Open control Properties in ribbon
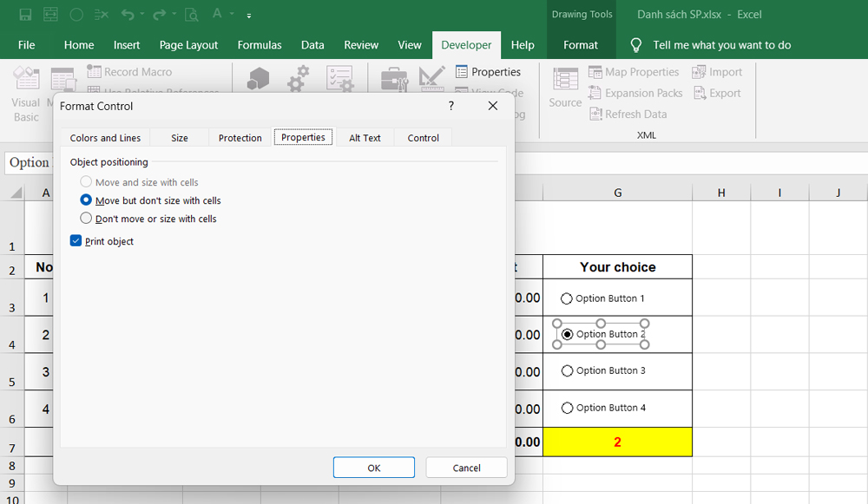This screenshot has height=504, width=868. (x=488, y=72)
